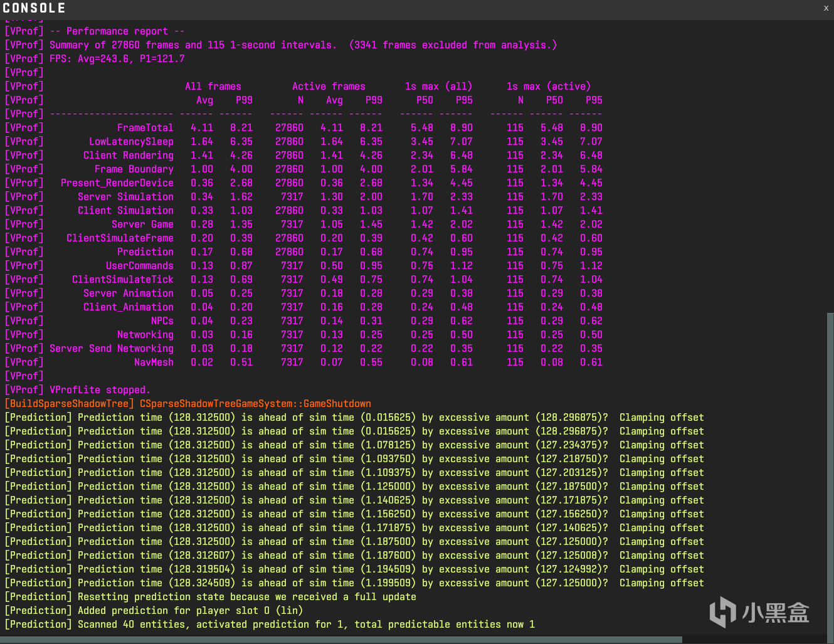Close the console with the x button
Screen dimensions: 834x644
pos(826,8)
